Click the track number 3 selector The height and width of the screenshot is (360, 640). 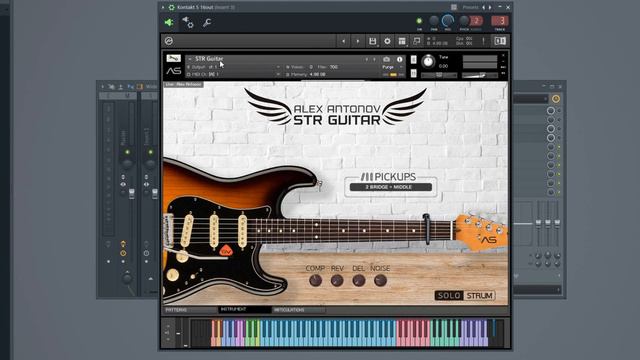point(500,21)
